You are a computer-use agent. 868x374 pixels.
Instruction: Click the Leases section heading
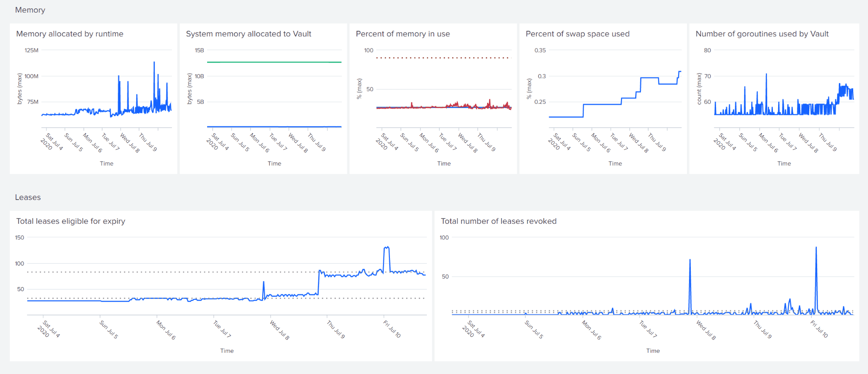click(28, 197)
